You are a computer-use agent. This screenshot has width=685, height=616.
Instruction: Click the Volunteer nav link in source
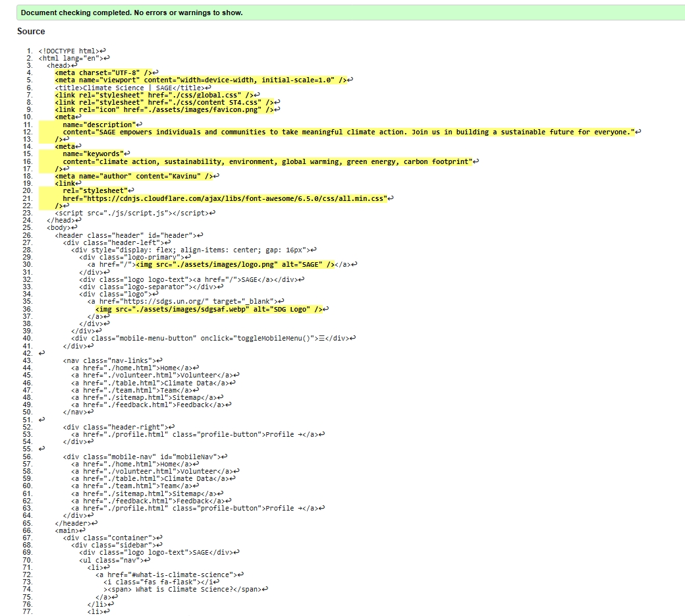pos(151,375)
